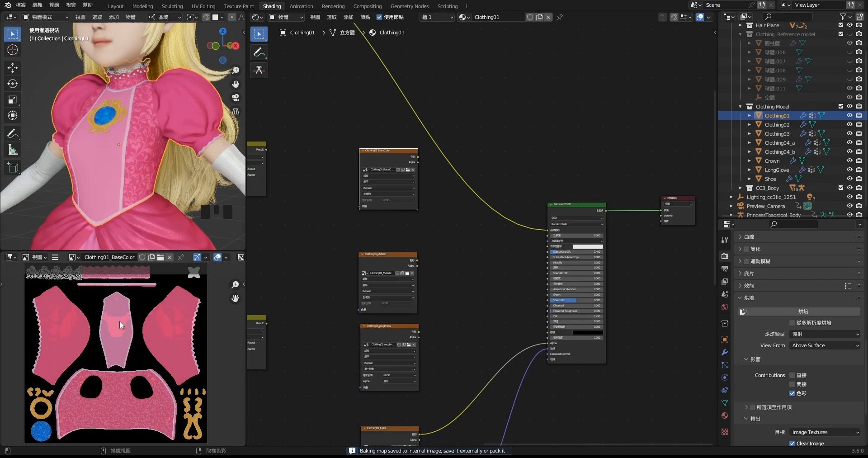Select the Cursor tool in viewport toolbar
The width and height of the screenshot is (868, 458).
[13, 50]
